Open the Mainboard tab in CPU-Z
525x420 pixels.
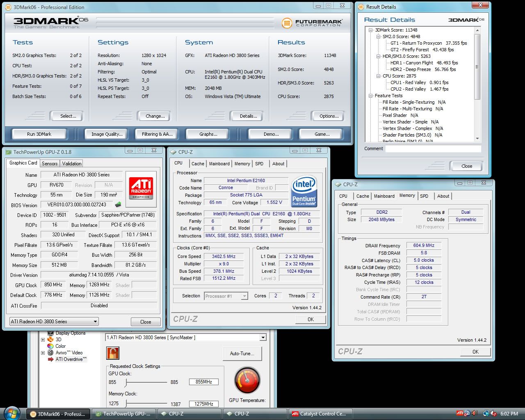tap(219, 164)
